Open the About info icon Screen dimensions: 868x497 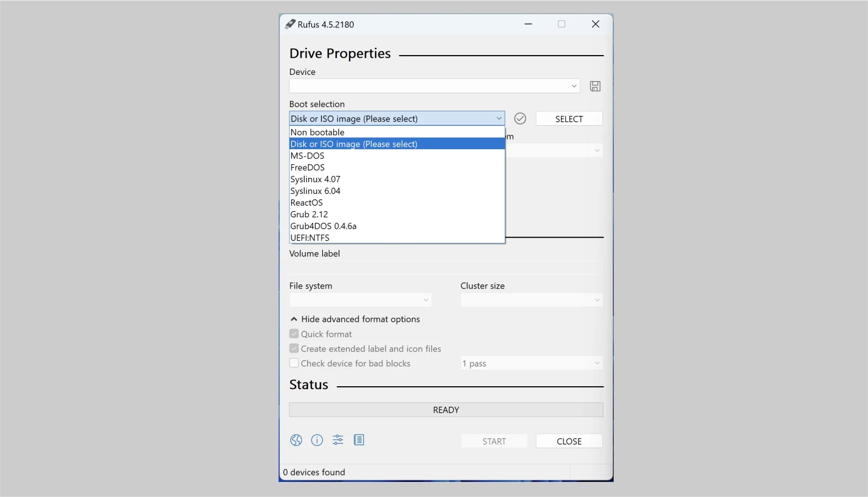[317, 440]
